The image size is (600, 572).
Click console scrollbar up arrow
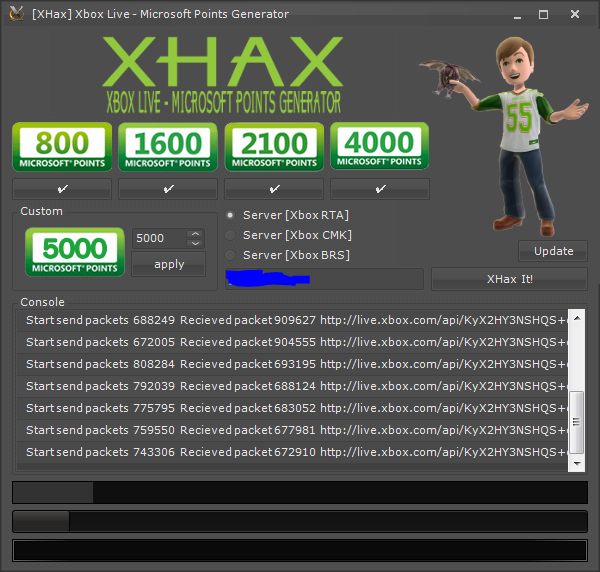[x=577, y=318]
